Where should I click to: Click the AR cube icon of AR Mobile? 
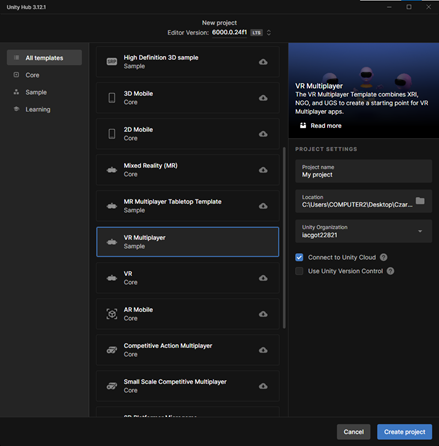112,314
